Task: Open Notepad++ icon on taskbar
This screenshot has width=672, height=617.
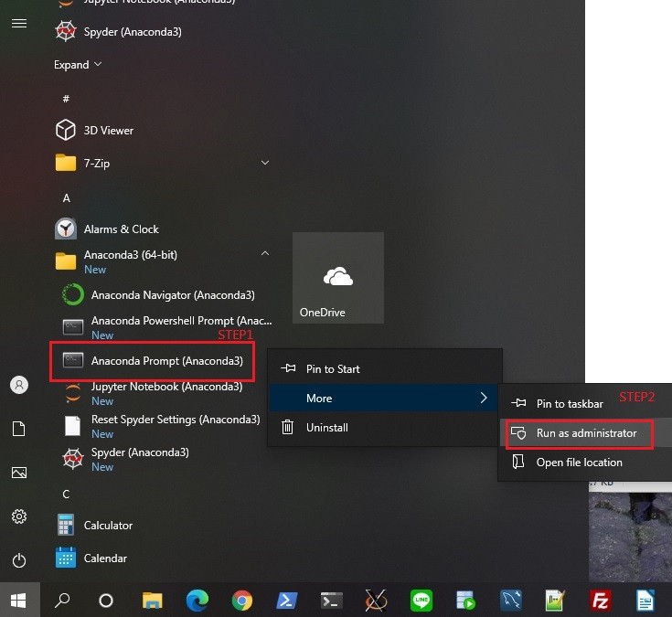Action: 556,601
